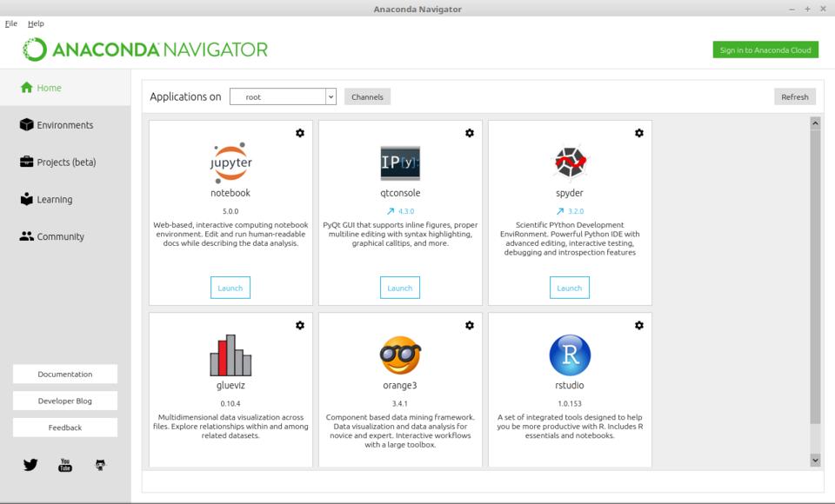This screenshot has width=835, height=504.
Task: Click the qtconsole 4.3.0 version link
Action: tap(406, 211)
